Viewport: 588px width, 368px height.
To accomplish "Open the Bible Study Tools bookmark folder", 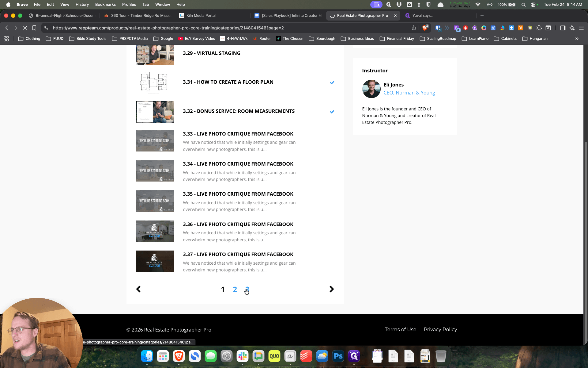I will pyautogui.click(x=88, y=39).
